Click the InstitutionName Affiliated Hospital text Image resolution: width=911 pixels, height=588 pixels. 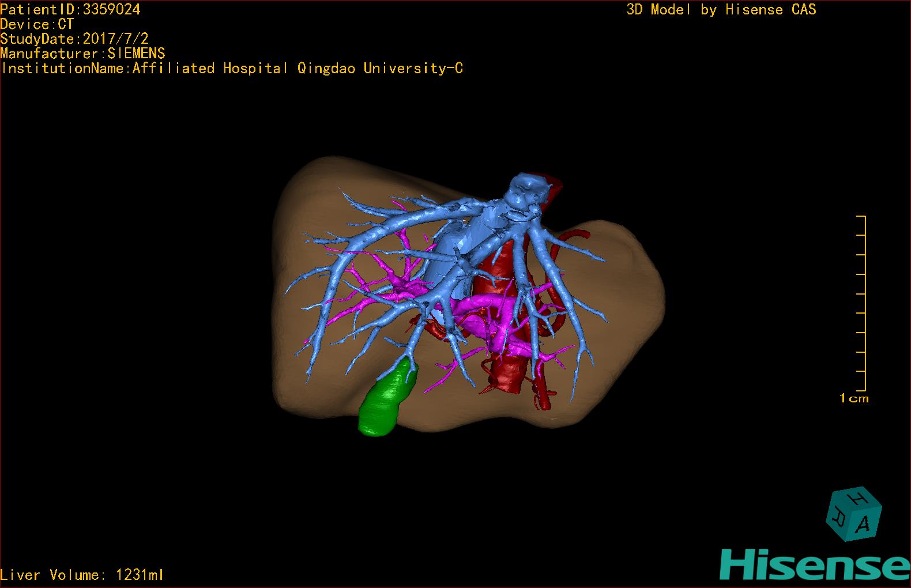(232, 69)
